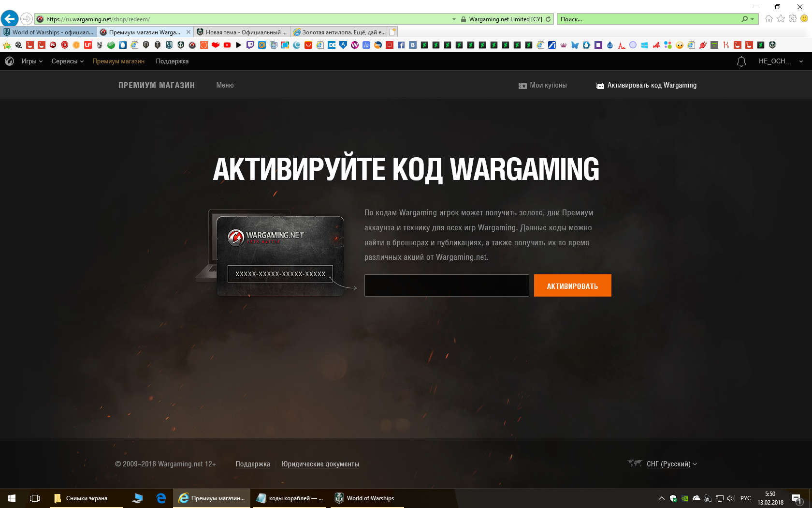Expand the address bar history dropdown arrow
This screenshot has width=812, height=508.
click(x=454, y=19)
